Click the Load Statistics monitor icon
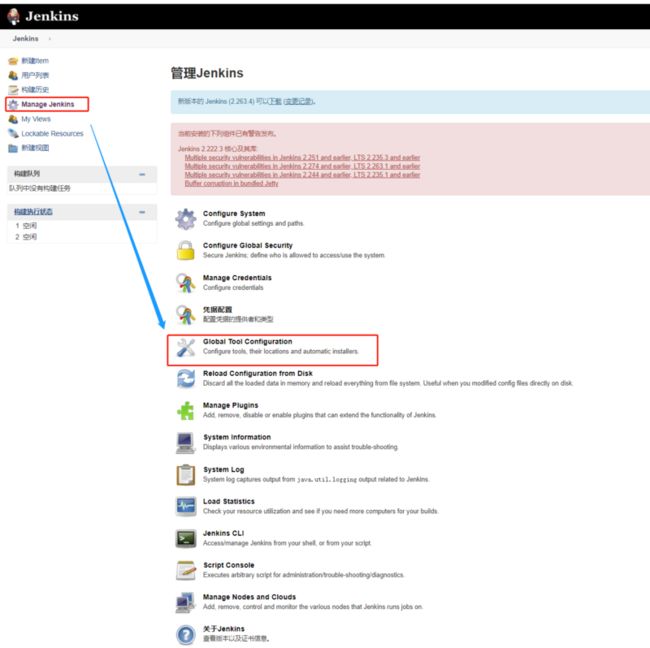Viewport: 650px width, 648px height. (x=186, y=507)
